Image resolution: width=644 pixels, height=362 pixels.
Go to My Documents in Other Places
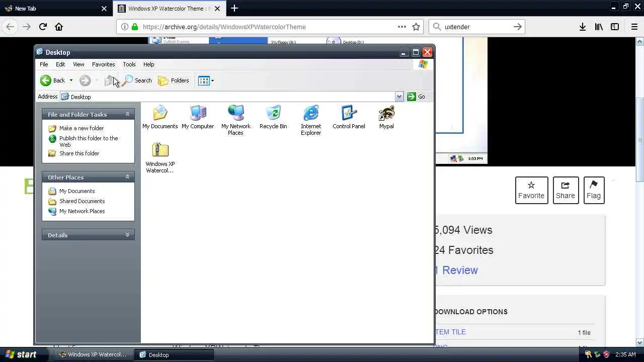pos(71,191)
